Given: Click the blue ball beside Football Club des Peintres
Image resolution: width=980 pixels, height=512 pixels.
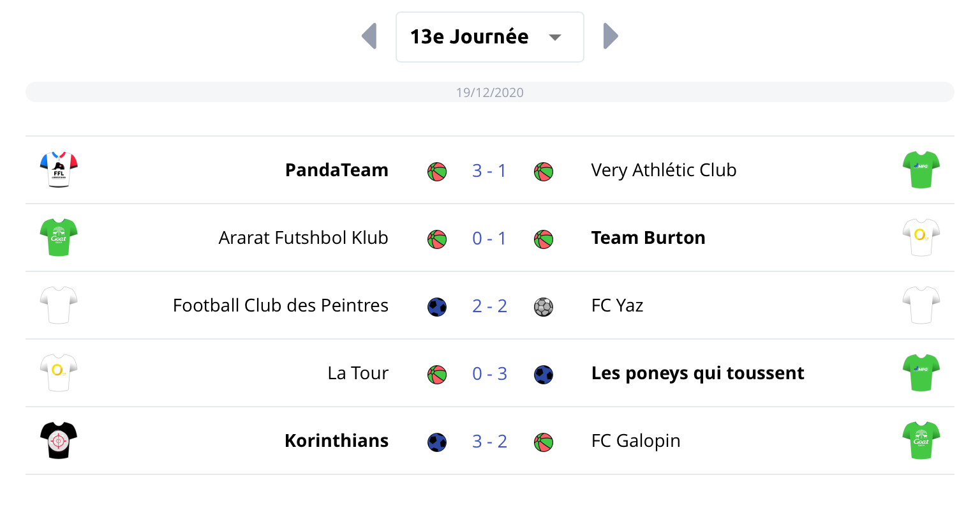Looking at the screenshot, I should click(x=437, y=307).
